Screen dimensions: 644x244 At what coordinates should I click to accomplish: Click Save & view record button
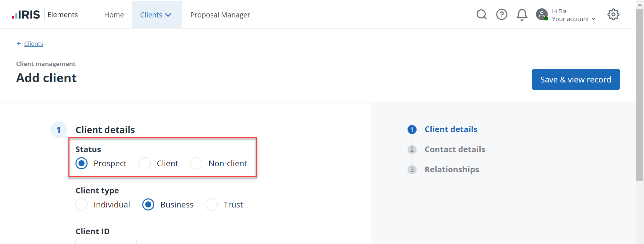point(576,79)
